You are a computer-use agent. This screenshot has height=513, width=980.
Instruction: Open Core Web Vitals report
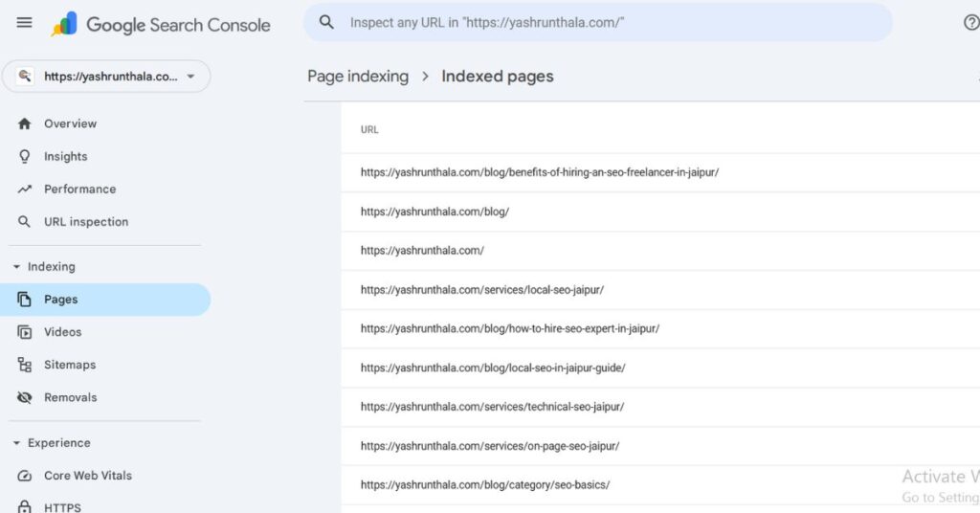tap(106, 476)
